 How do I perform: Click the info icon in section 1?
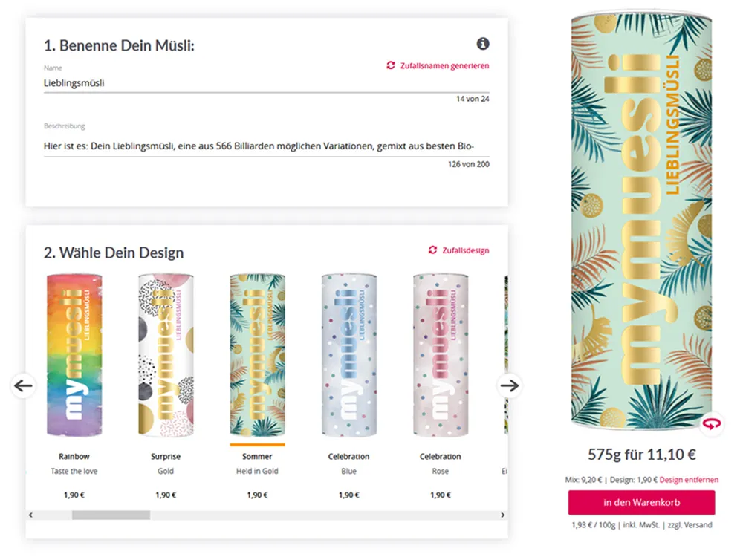(481, 45)
